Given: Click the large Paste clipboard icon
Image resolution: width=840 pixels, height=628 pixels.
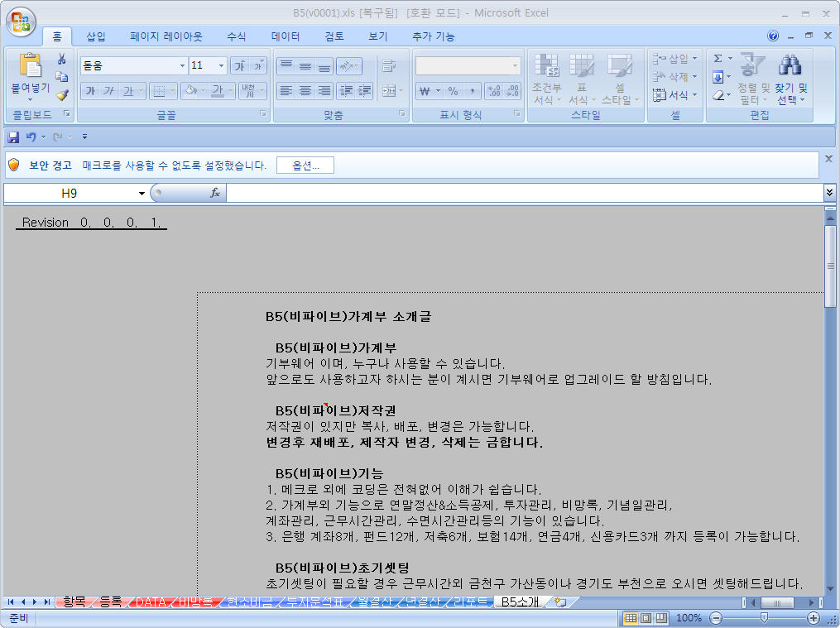Looking at the screenshot, I should click(30, 65).
